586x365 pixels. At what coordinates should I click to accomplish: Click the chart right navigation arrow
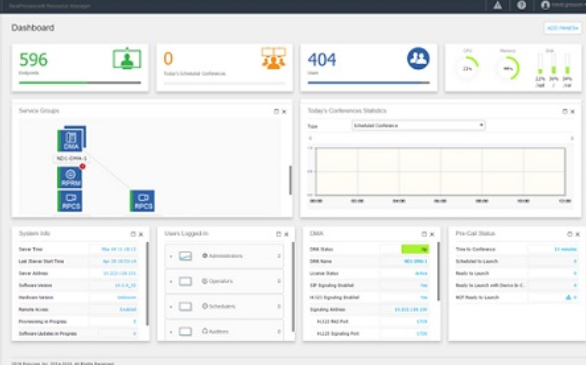coord(572,138)
